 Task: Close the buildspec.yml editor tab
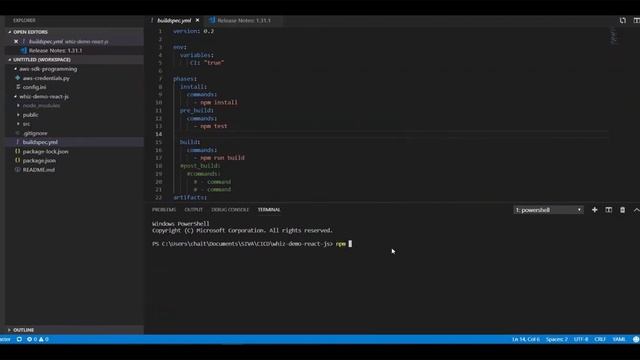[x=198, y=20]
